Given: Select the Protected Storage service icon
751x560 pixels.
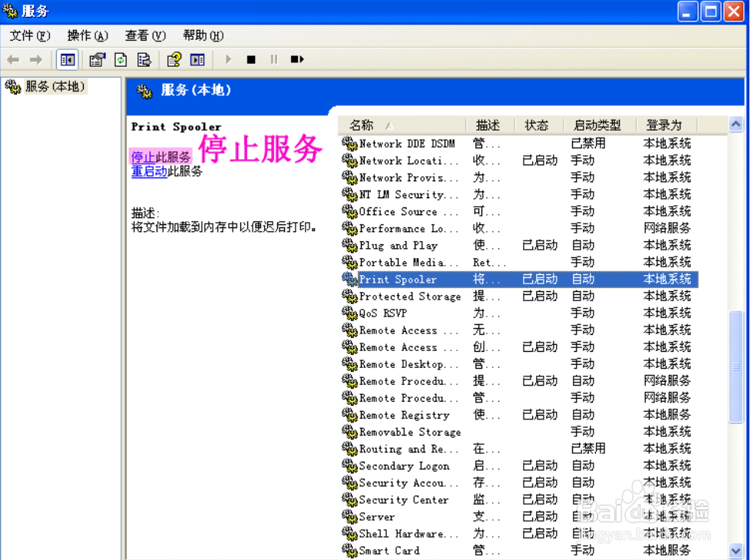Looking at the screenshot, I should (x=349, y=296).
